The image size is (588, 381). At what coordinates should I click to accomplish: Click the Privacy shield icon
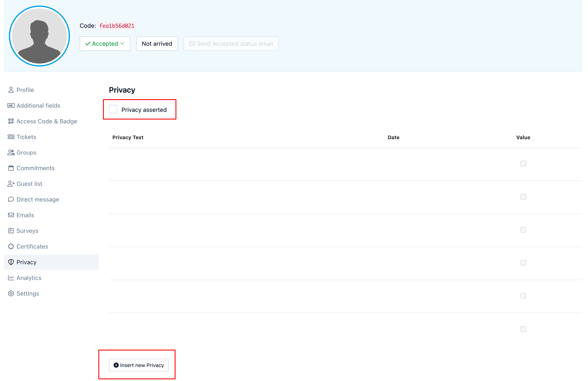[x=11, y=262]
